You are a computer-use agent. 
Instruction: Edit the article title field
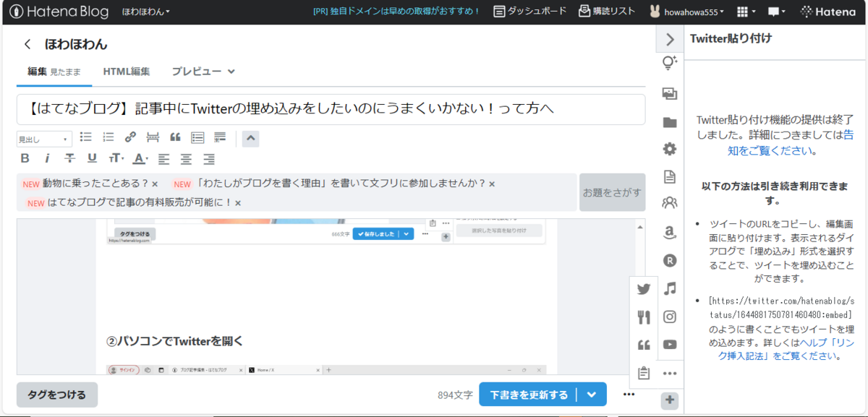(x=331, y=109)
